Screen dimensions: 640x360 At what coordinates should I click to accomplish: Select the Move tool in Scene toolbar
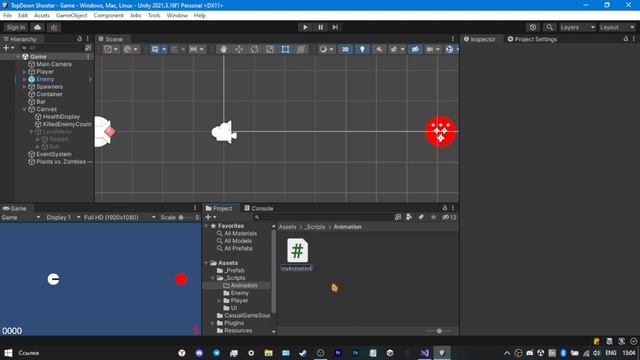pyautogui.click(x=239, y=49)
